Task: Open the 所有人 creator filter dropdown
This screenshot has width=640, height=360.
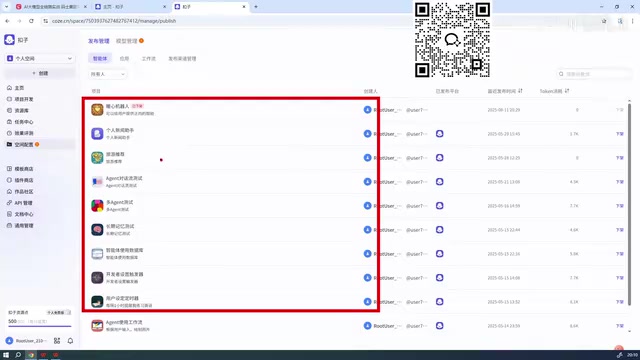Action: (x=108, y=74)
